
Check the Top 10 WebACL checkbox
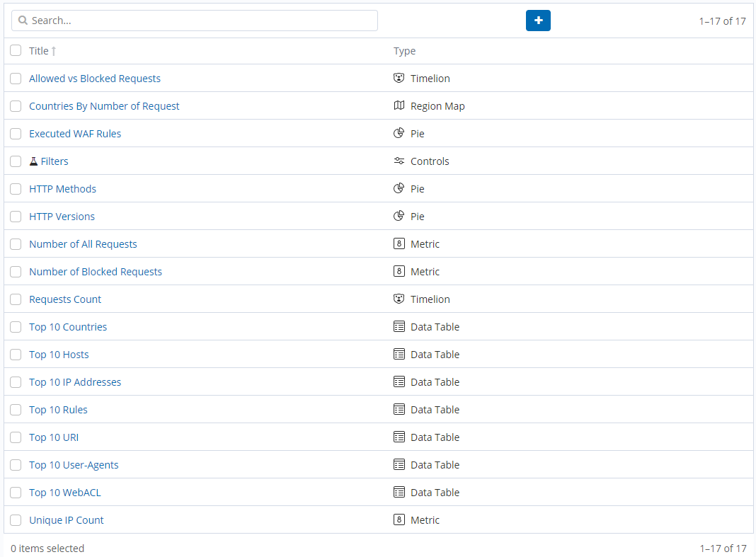16,493
